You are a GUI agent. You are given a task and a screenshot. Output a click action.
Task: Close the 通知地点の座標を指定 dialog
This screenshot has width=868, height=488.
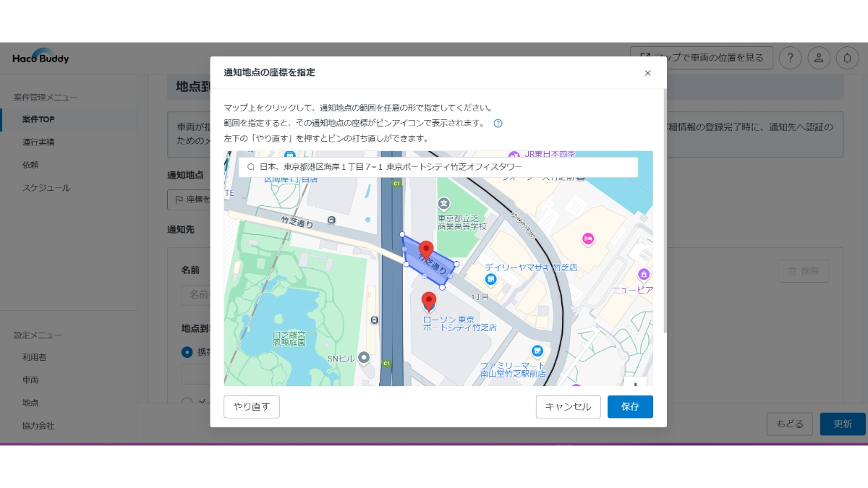647,73
